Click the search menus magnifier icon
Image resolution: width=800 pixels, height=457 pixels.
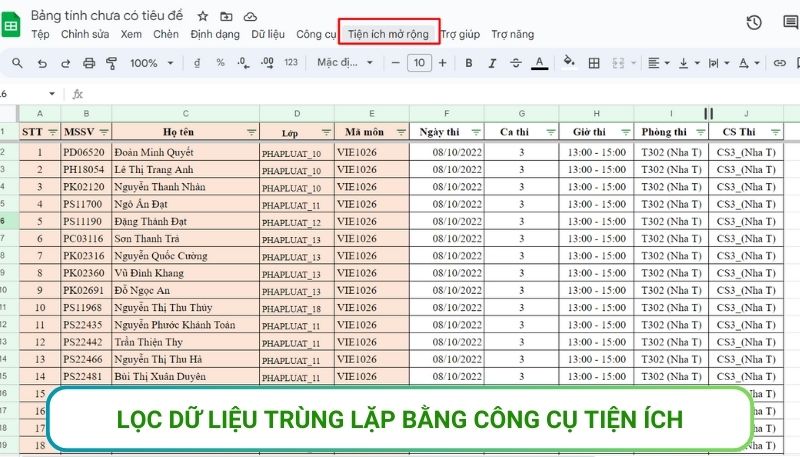coord(17,63)
